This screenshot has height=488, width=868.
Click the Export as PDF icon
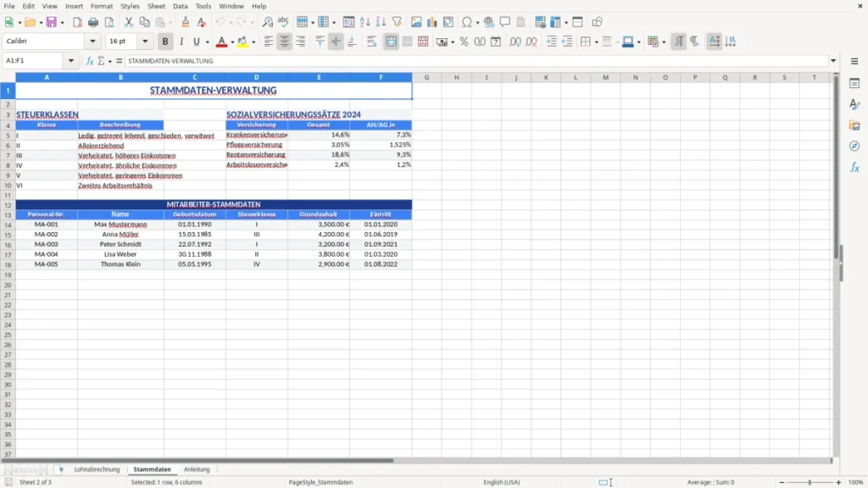pos(77,22)
